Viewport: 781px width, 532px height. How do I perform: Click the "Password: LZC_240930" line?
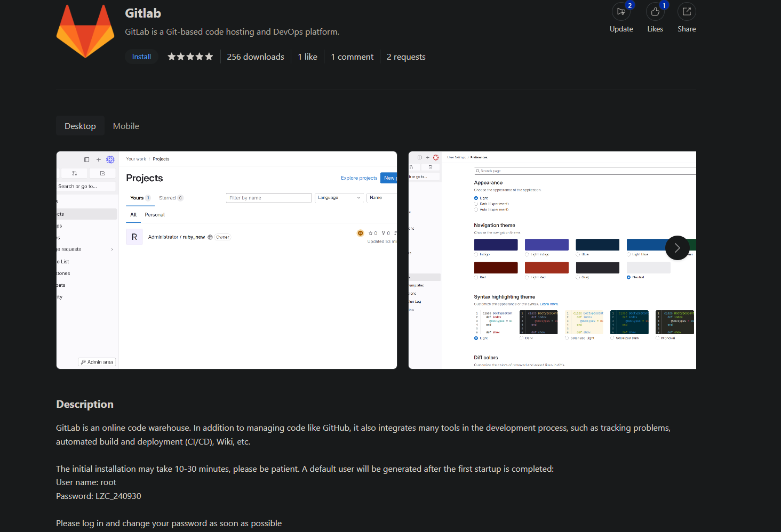[99, 496]
